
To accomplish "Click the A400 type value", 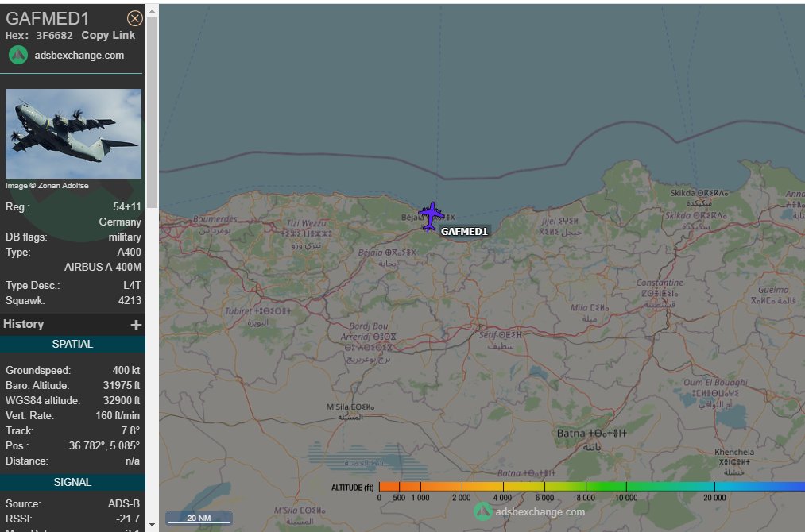I will point(130,252).
